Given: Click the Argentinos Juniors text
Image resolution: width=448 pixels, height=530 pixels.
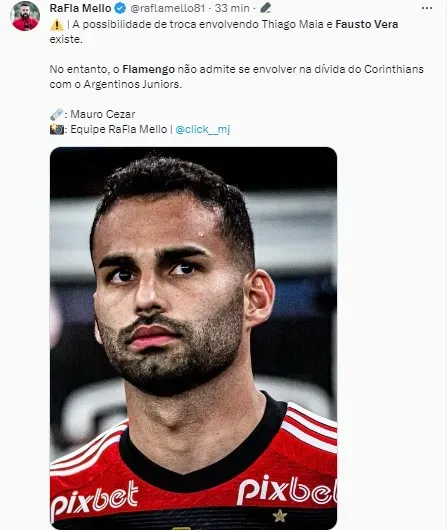Looking at the screenshot, I should (133, 84).
